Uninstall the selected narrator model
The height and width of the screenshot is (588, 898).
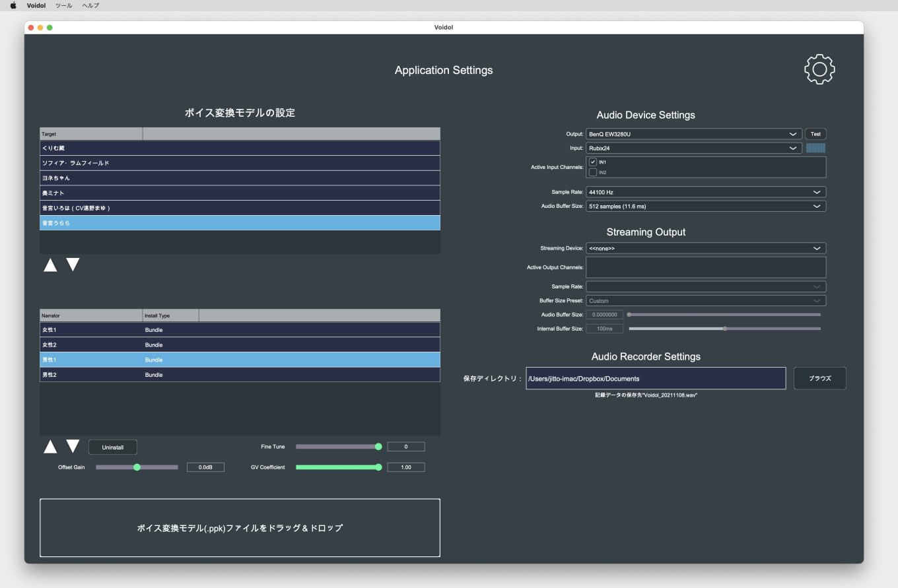[x=112, y=447]
